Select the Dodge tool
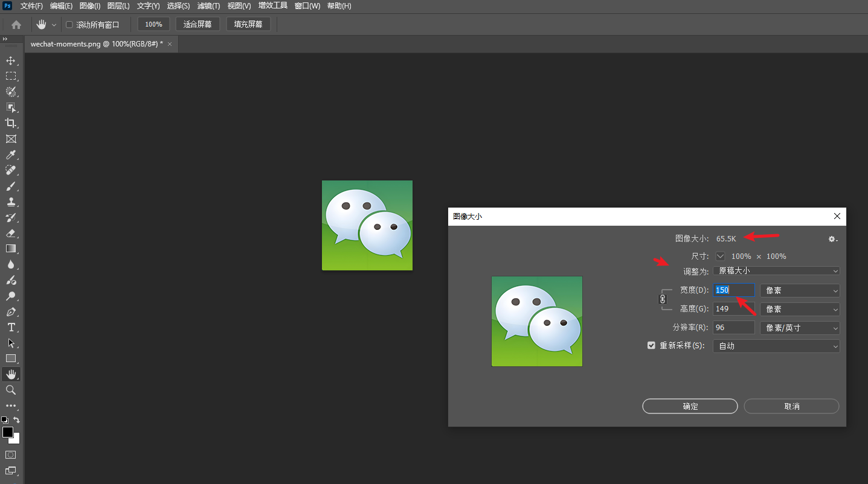The height and width of the screenshot is (484, 868). coord(11,296)
